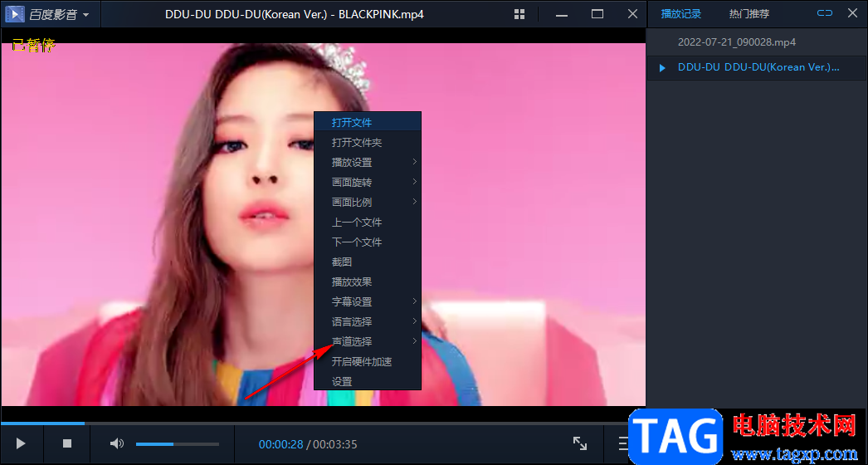The height and width of the screenshot is (465, 868).
Task: Select DDU-DU DDU-DU(Korean Ver.) playlist entry
Action: [756, 67]
